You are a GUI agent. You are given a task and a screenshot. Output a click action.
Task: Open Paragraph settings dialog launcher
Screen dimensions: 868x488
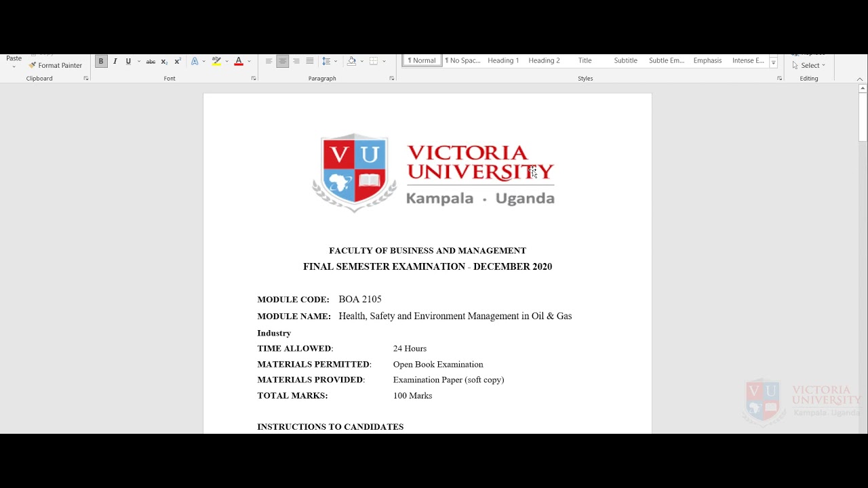(x=392, y=79)
